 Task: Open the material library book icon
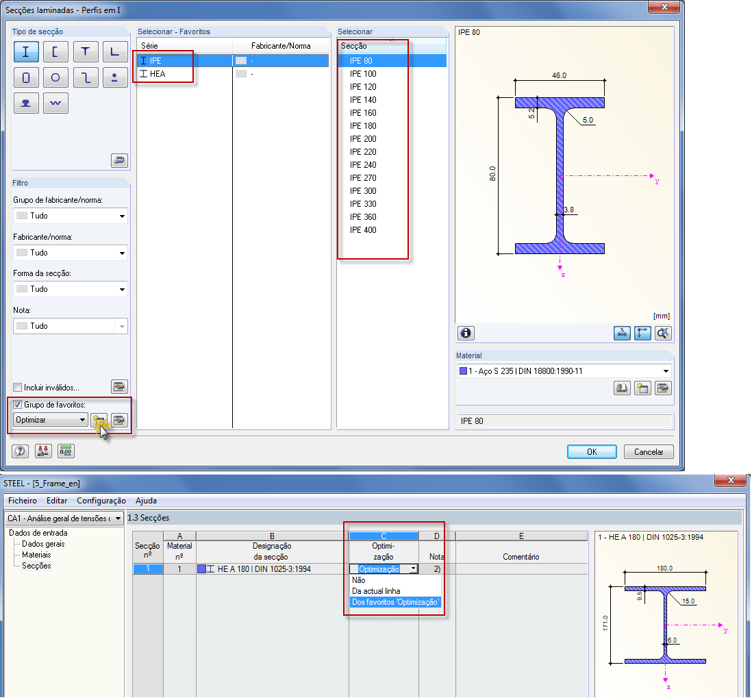[622, 388]
